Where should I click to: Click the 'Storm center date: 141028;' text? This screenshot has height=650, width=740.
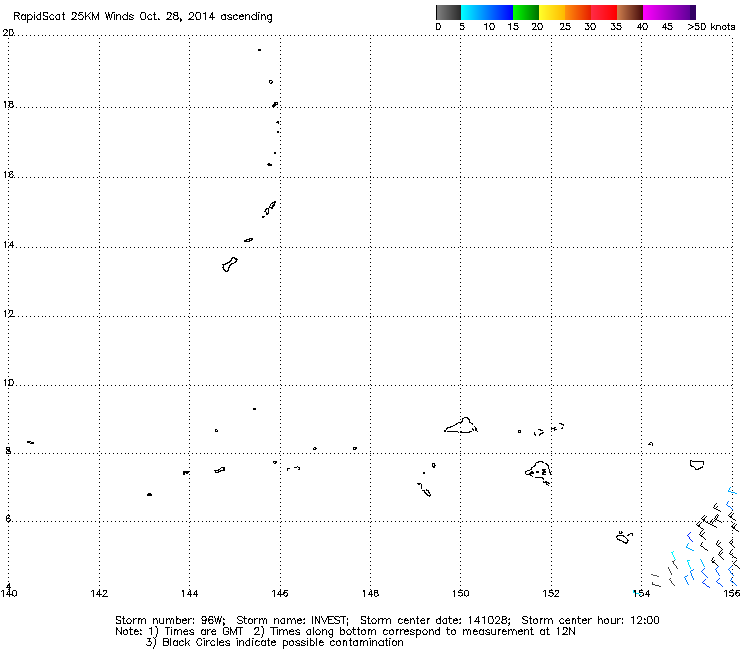435,620
